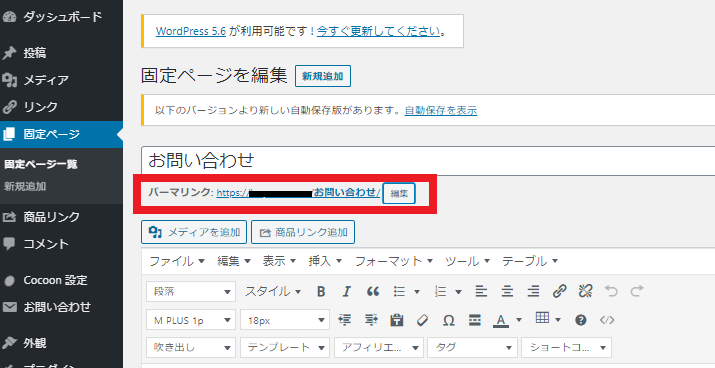
Task: Click メディアを追加 button
Action: pyautogui.click(x=194, y=232)
